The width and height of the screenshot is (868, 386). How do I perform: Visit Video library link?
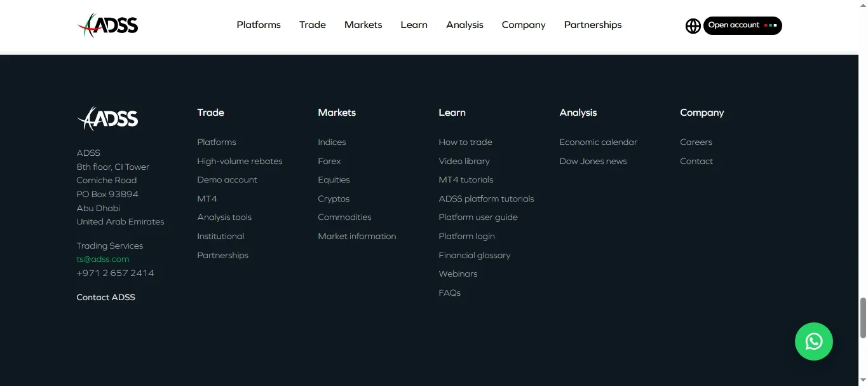coord(464,161)
